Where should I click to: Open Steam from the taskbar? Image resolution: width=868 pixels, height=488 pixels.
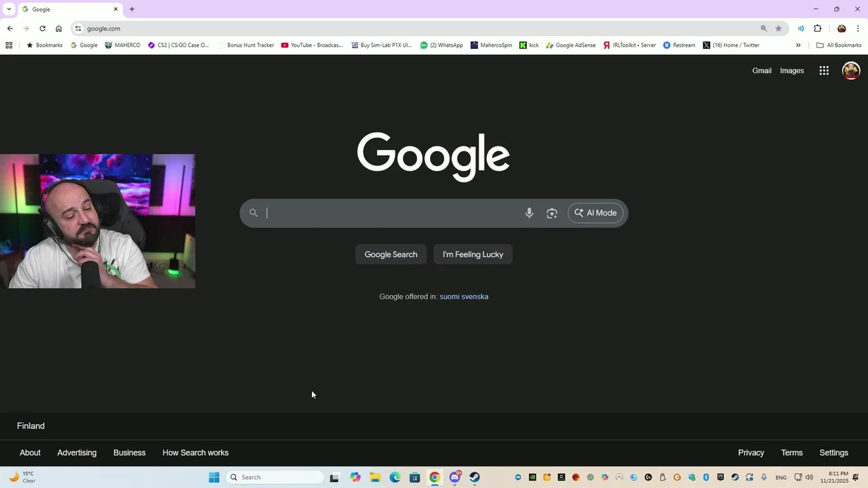(475, 477)
